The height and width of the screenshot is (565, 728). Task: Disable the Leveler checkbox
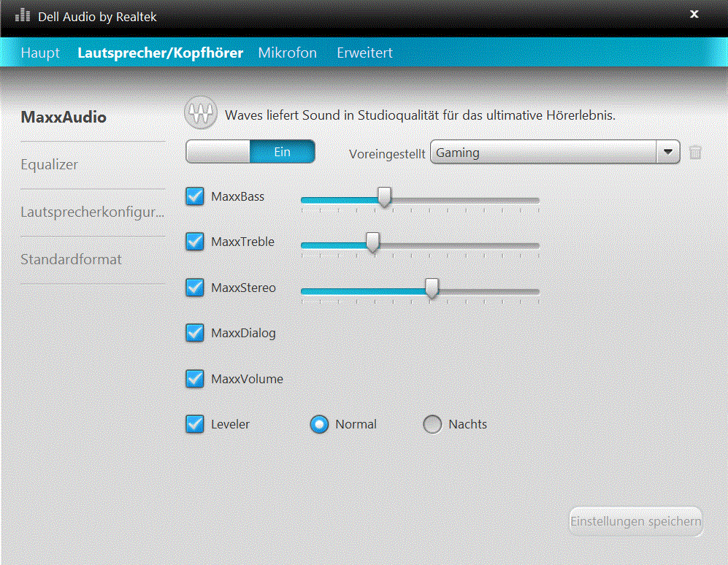(194, 424)
